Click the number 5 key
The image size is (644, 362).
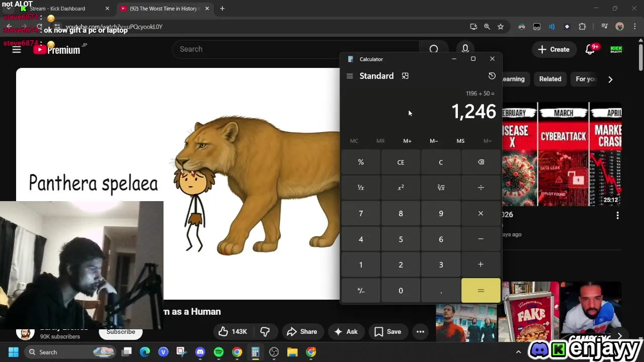click(x=400, y=239)
